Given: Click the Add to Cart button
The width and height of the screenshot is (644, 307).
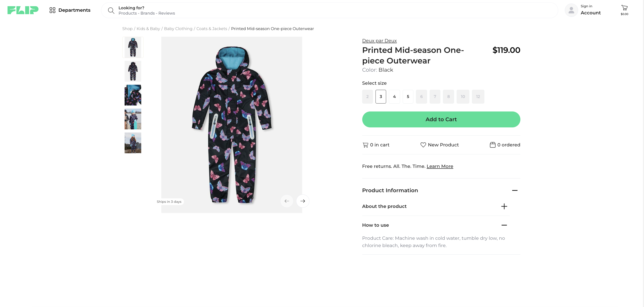Looking at the screenshot, I should pyautogui.click(x=441, y=119).
